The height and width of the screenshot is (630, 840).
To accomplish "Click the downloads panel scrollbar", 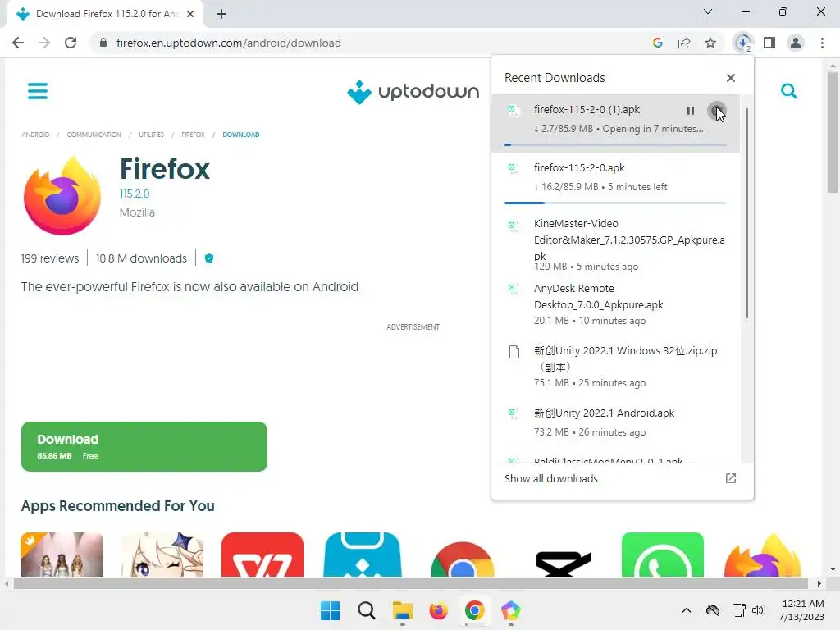I will click(x=746, y=212).
